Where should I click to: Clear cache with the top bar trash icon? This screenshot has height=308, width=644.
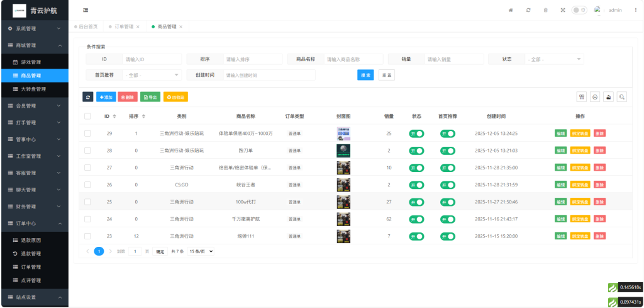click(545, 10)
